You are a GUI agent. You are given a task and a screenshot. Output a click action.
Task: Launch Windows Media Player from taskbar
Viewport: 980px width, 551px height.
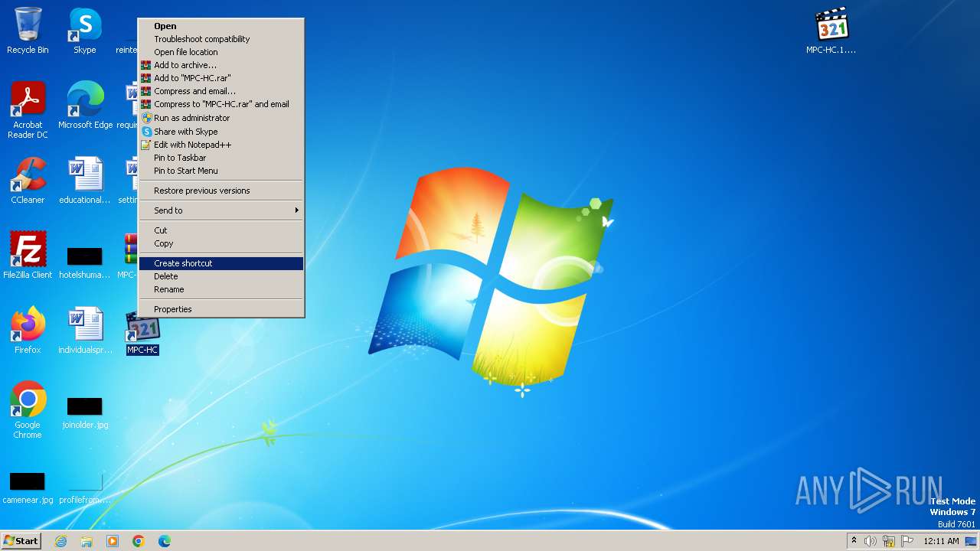113,541
